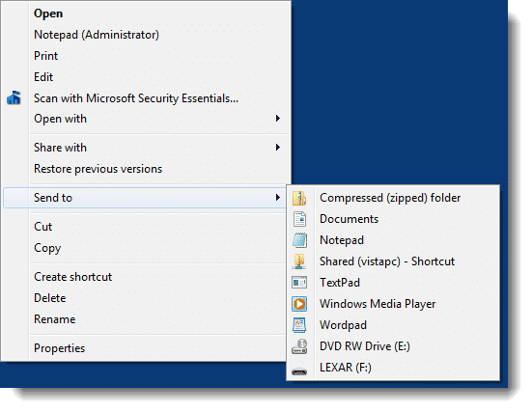Viewport: 532px width, 412px height.
Task: Click the Shared (vistapc) shortcut icon
Action: pos(299,261)
